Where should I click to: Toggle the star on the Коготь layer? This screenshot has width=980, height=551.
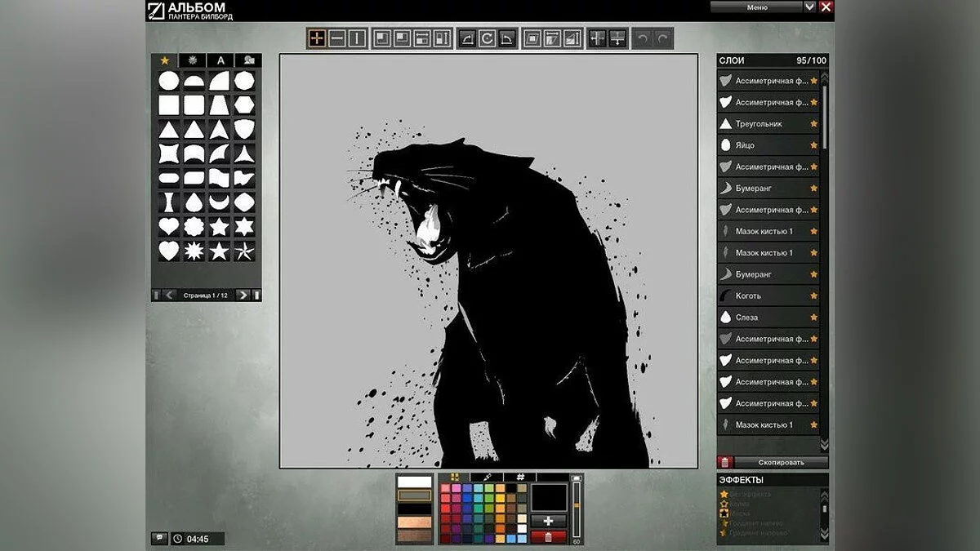pyautogui.click(x=813, y=295)
